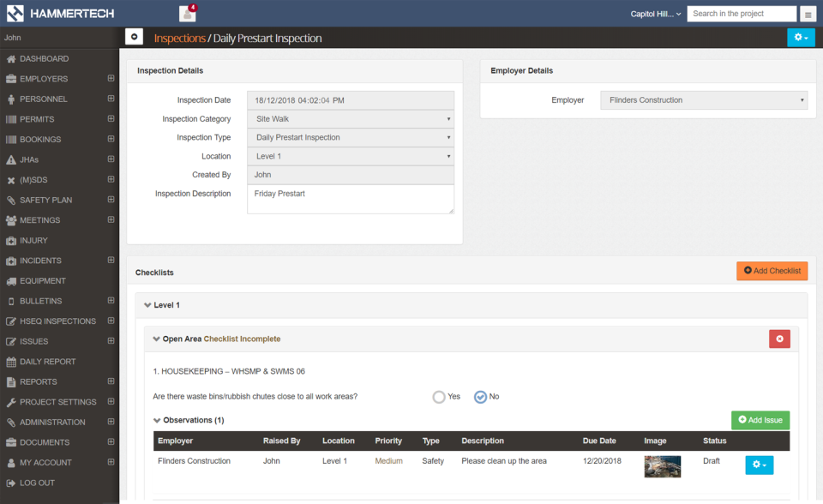Click the back circle icon beside Inspections
Viewport: 823px width, 504px height.
click(135, 37)
